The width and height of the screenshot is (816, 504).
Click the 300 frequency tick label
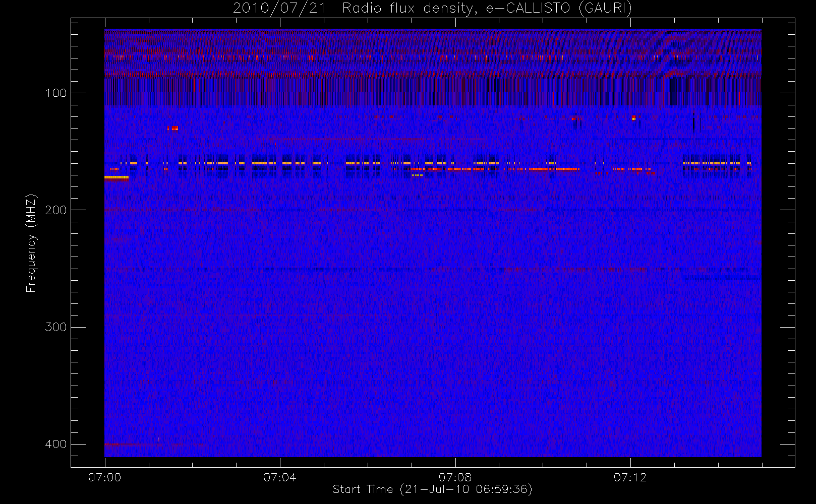click(x=55, y=327)
